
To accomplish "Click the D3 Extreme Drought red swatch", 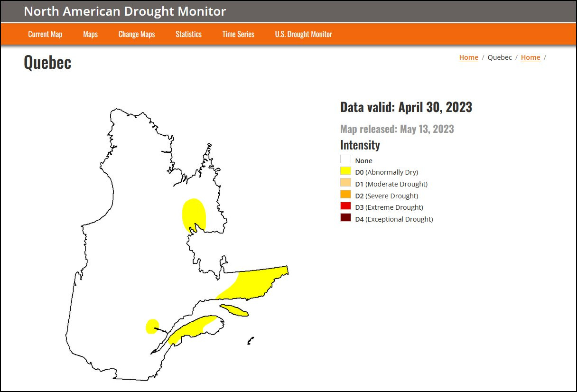I will (345, 206).
